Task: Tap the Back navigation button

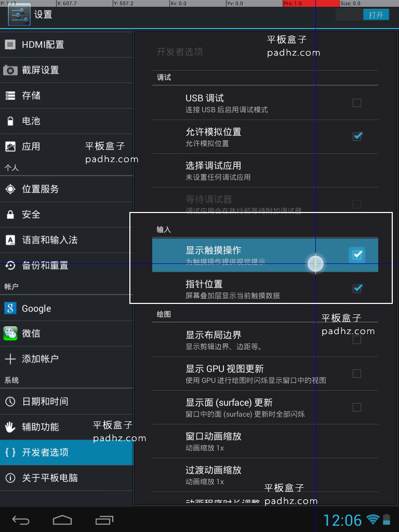Action: [x=21, y=520]
